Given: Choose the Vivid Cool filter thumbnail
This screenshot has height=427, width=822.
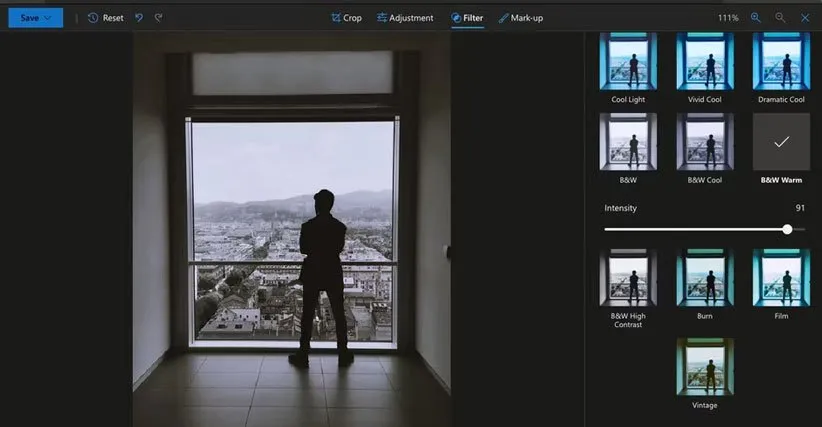Looking at the screenshot, I should [705, 62].
